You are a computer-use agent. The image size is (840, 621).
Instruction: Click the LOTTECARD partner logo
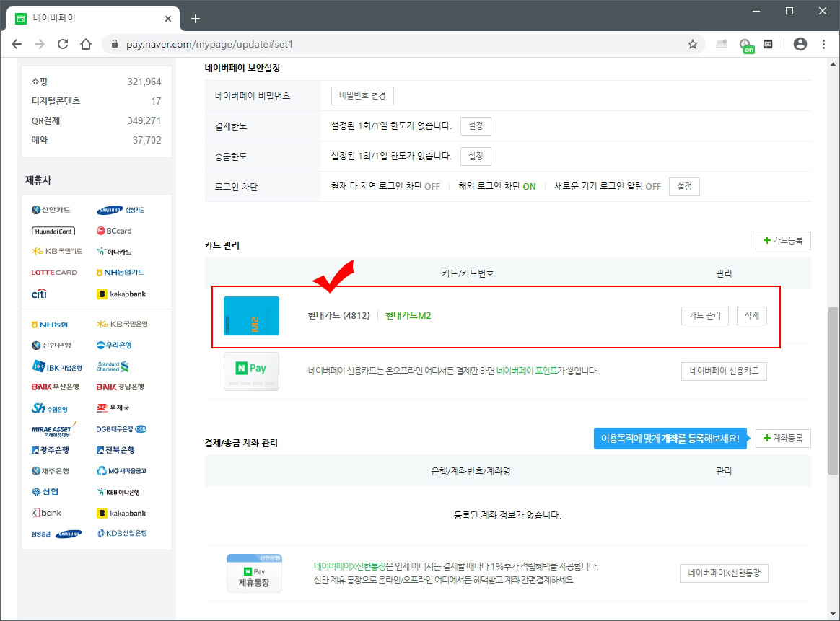pyautogui.click(x=54, y=273)
